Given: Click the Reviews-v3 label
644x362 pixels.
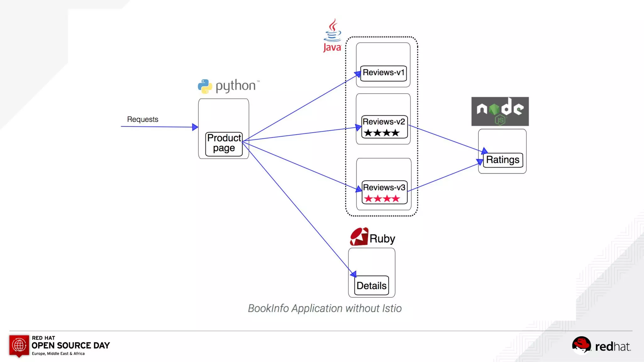Looking at the screenshot, I should tap(384, 188).
